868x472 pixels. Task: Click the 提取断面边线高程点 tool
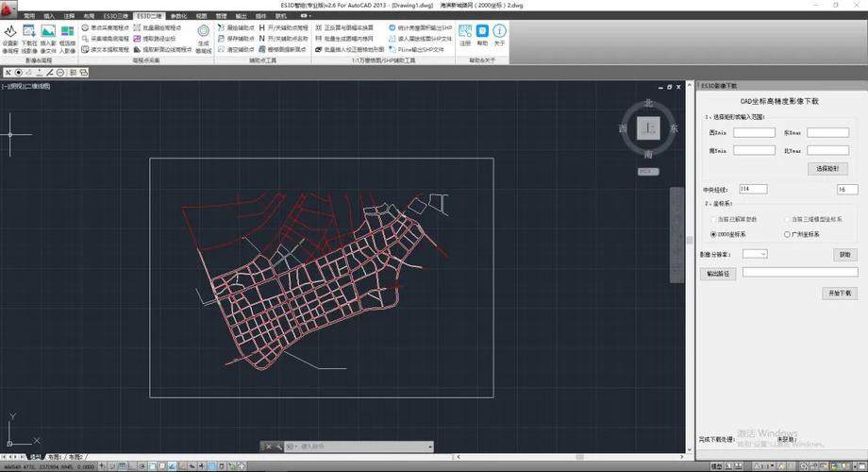pos(162,49)
